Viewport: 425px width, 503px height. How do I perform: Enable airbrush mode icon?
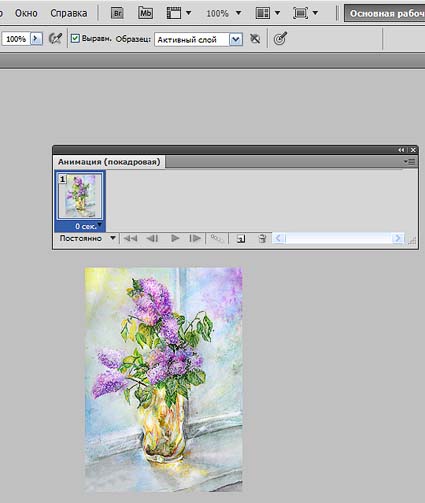tap(55, 39)
